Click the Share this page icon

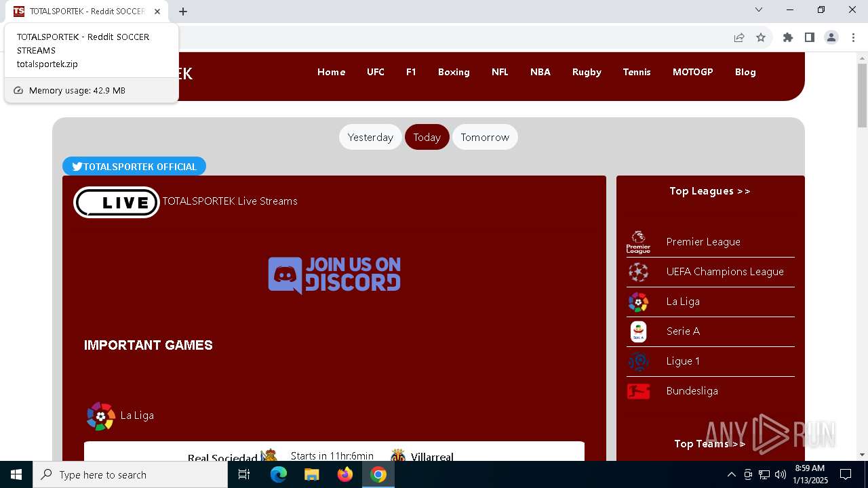coord(739,37)
